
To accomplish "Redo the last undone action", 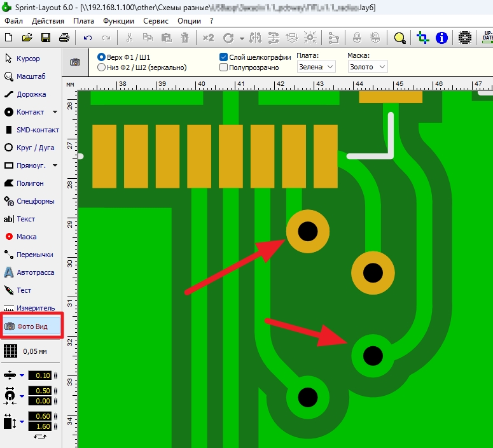I will (106, 38).
